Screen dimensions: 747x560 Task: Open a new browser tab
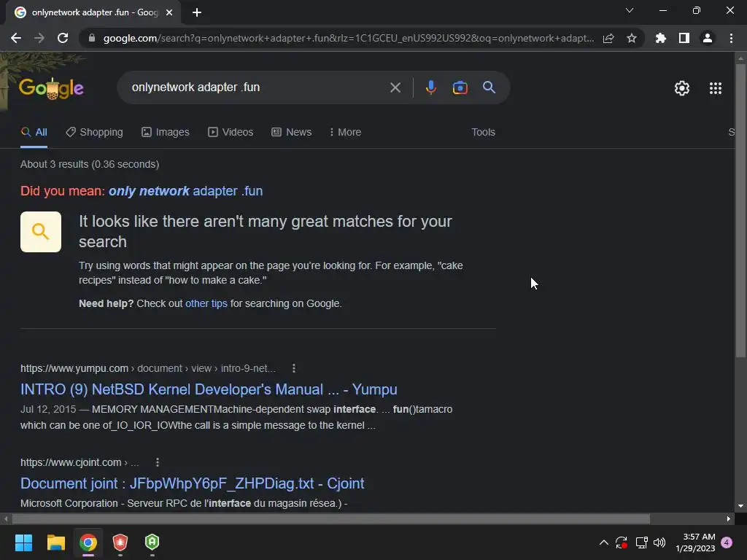point(197,12)
